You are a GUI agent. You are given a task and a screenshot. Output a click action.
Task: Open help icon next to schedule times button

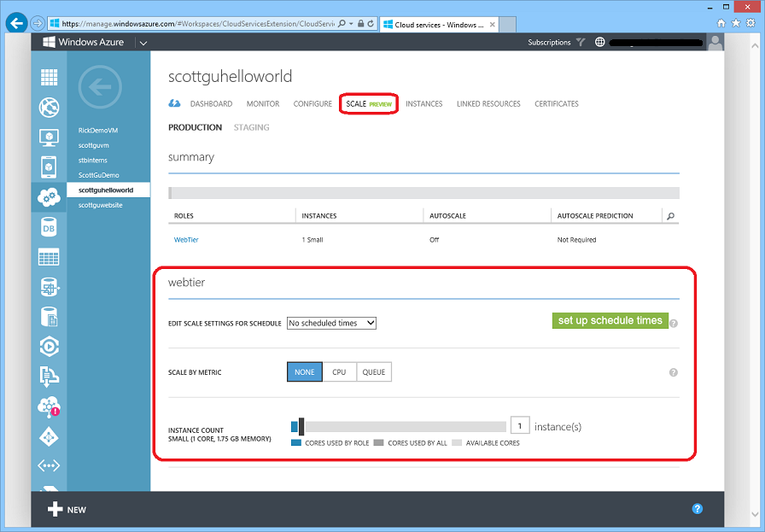pyautogui.click(x=674, y=323)
